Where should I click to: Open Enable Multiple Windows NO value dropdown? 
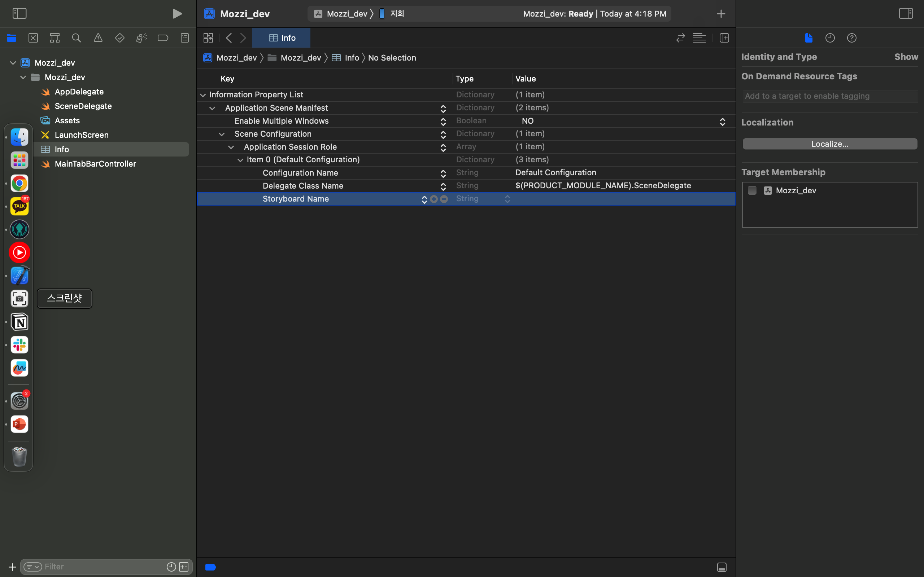pyautogui.click(x=722, y=122)
